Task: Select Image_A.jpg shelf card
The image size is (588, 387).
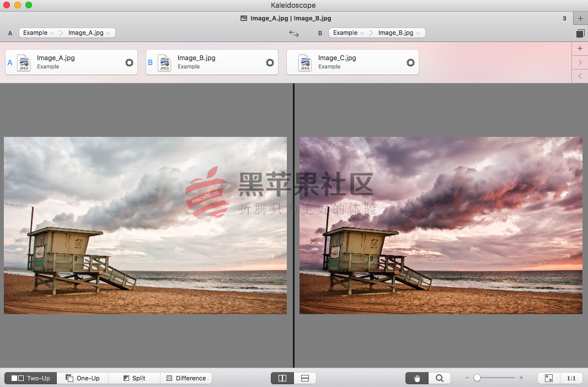Action: 71,62
